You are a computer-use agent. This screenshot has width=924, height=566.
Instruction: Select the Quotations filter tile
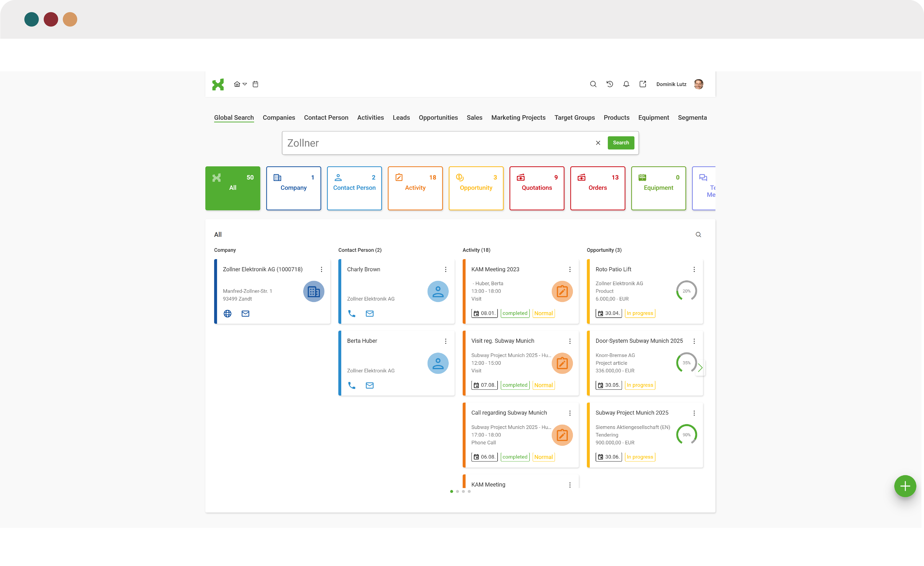tap(537, 188)
